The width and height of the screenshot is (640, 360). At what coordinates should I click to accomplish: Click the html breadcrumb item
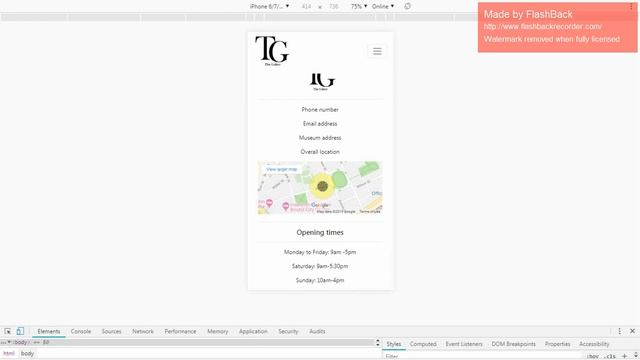[x=9, y=353]
